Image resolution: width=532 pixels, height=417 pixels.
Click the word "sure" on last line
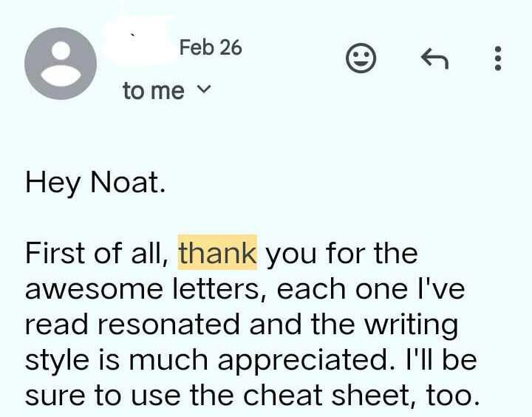pyautogui.click(x=54, y=396)
